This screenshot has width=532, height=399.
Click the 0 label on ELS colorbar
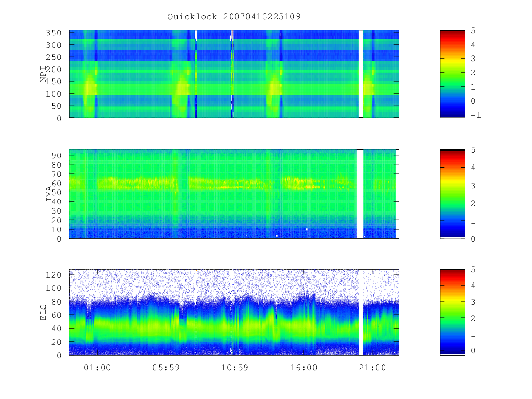click(x=473, y=351)
